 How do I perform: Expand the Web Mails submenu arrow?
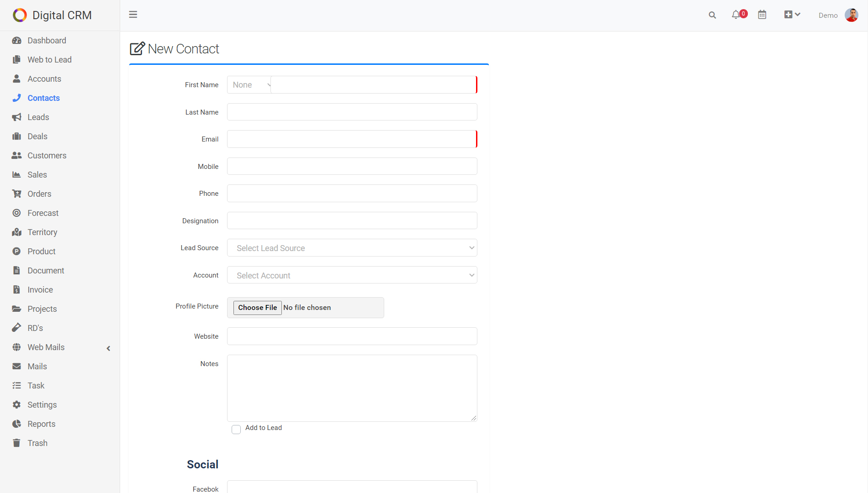(108, 348)
